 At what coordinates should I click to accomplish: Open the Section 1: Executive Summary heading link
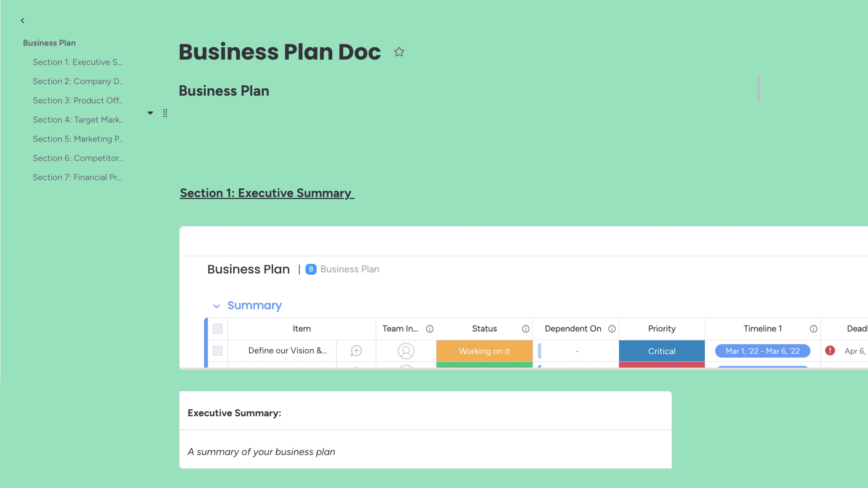pos(267,193)
